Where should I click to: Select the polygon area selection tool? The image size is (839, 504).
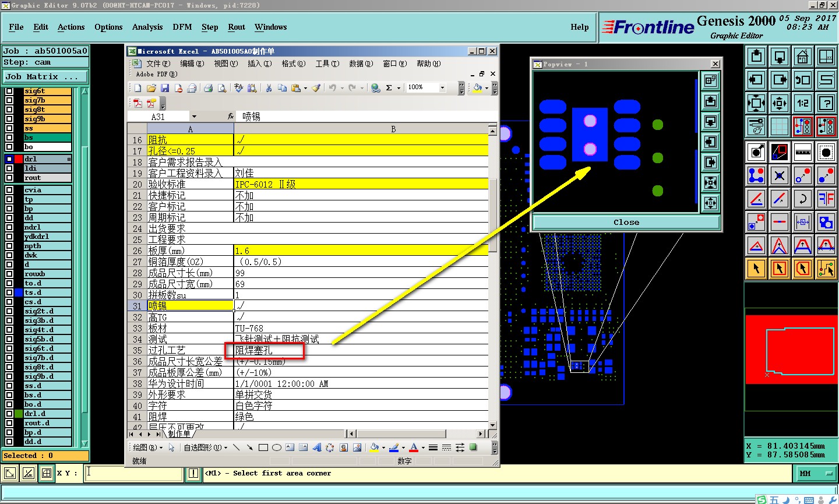(x=803, y=269)
